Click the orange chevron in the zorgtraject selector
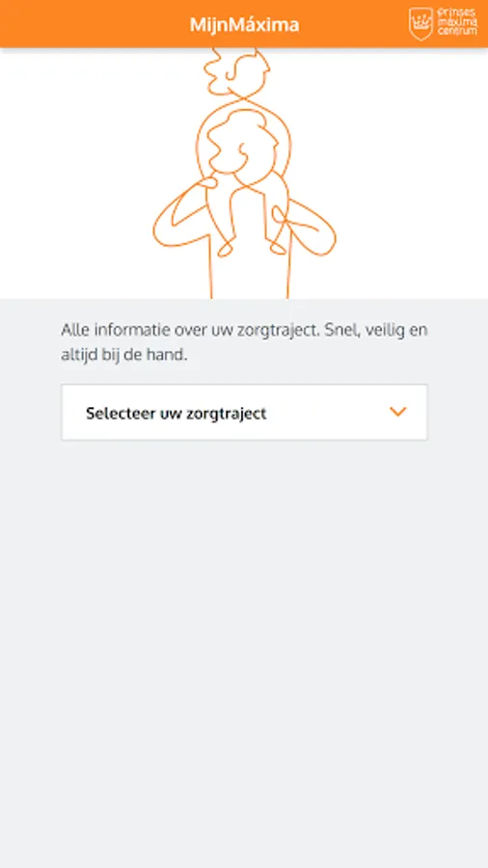This screenshot has width=488, height=868. click(397, 411)
